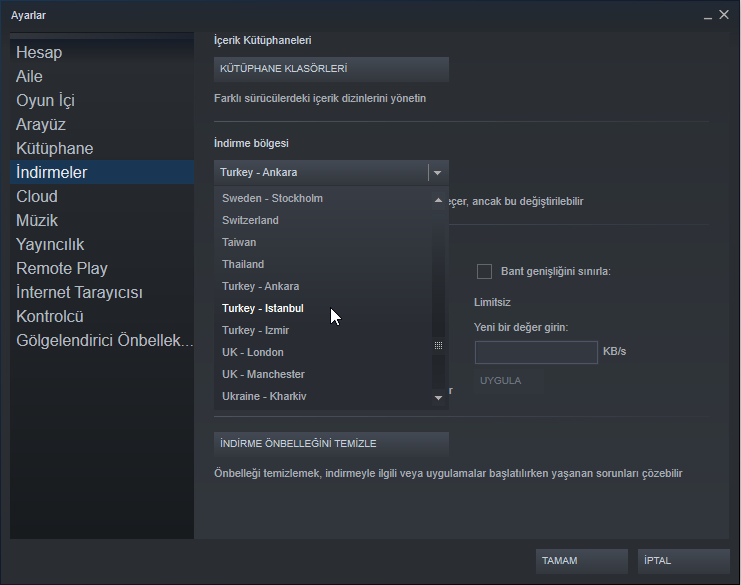Viewport: 741px width, 585px height.
Task: Choose Ukraine - Kharkiv region
Action: coord(323,396)
